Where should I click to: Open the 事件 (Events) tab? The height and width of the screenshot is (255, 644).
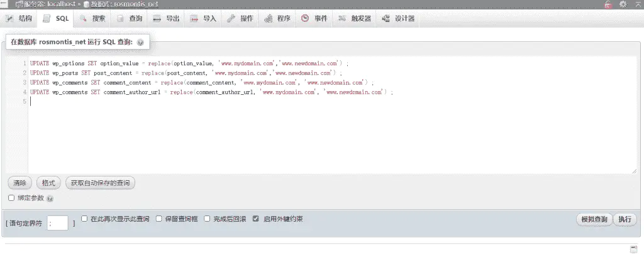pos(314,18)
